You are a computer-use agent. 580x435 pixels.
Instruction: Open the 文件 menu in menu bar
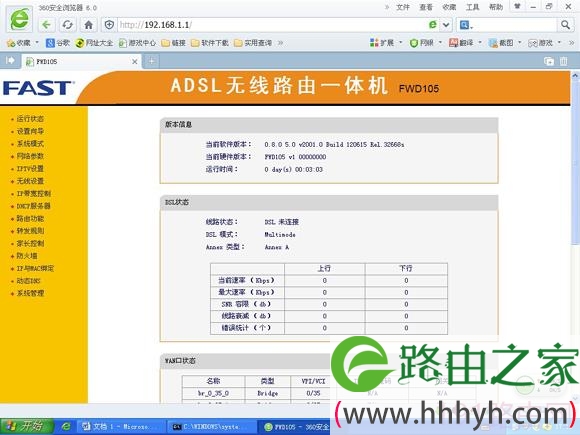coord(403,7)
